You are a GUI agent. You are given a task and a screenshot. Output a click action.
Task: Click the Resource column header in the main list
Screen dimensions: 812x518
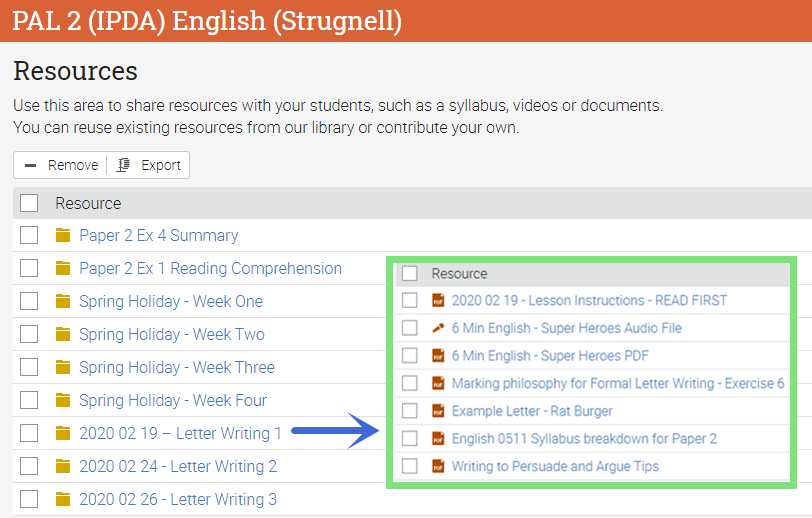(88, 203)
